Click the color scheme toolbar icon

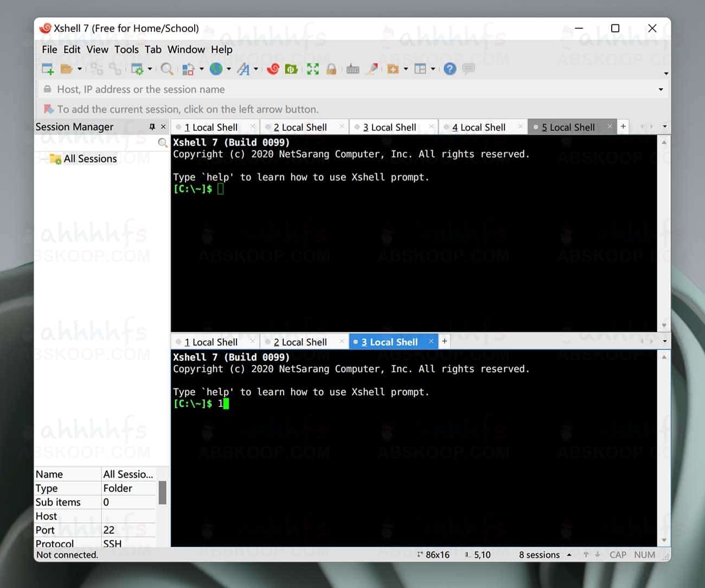pyautogui.click(x=188, y=69)
